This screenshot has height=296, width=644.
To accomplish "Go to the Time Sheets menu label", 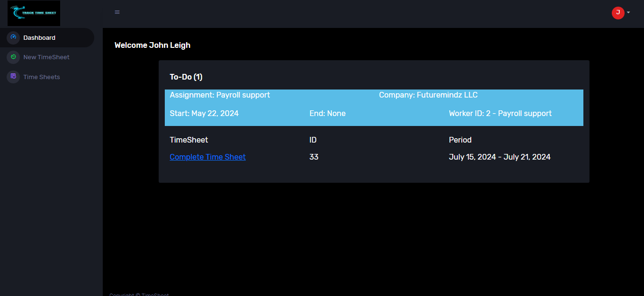I will [42, 77].
